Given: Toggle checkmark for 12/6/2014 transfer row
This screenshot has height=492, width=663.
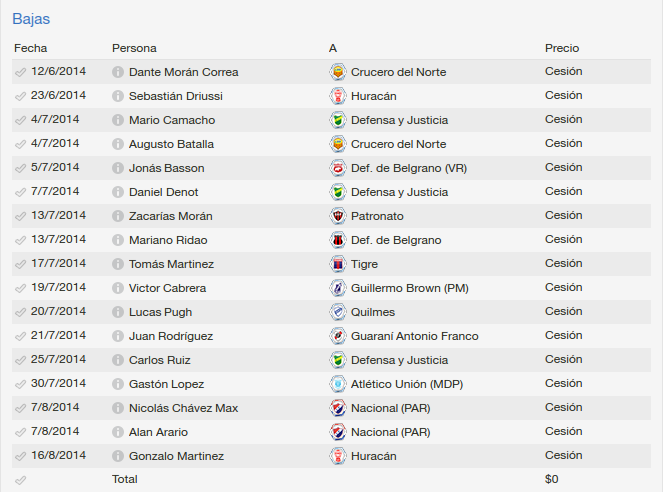Looking at the screenshot, I should point(20,72).
